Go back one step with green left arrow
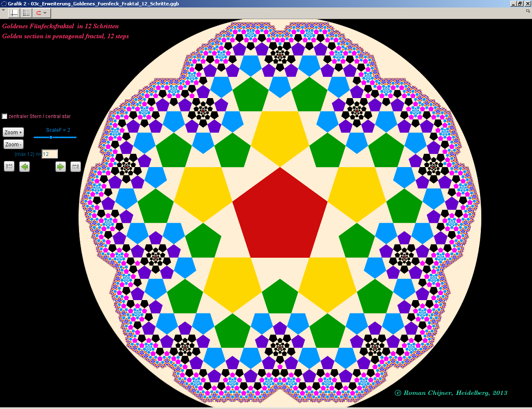Viewport: 532px width, 409px height. pos(25,167)
